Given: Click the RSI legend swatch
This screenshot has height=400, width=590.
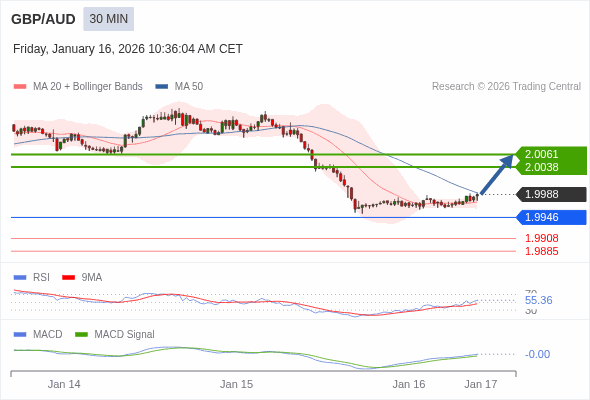Looking at the screenshot, I should coord(20,278).
